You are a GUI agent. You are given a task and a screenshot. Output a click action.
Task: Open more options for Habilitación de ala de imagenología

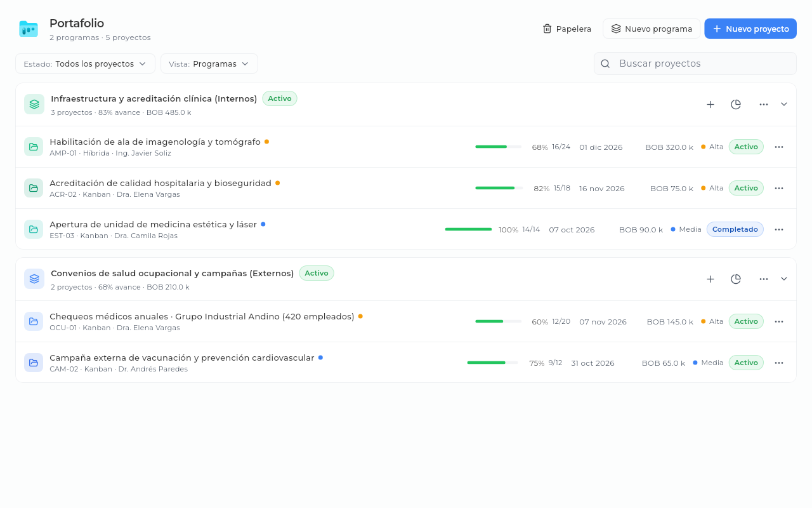click(779, 147)
